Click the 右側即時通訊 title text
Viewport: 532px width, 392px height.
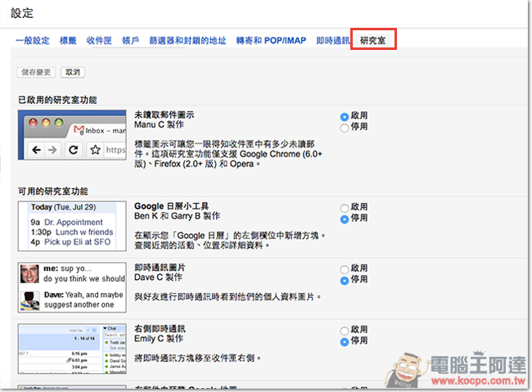click(x=160, y=328)
